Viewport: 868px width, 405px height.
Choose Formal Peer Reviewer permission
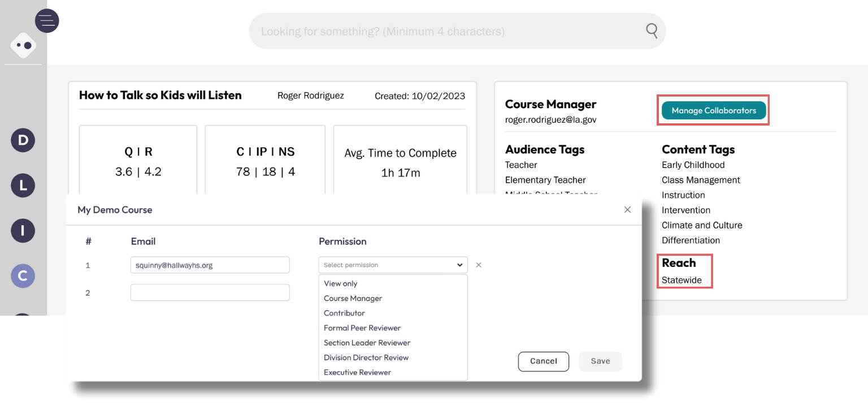[362, 328]
